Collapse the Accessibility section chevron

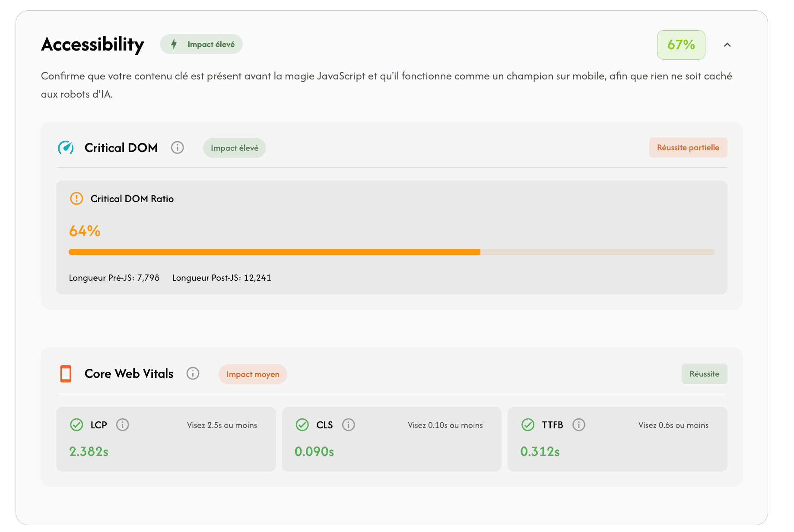coord(727,45)
